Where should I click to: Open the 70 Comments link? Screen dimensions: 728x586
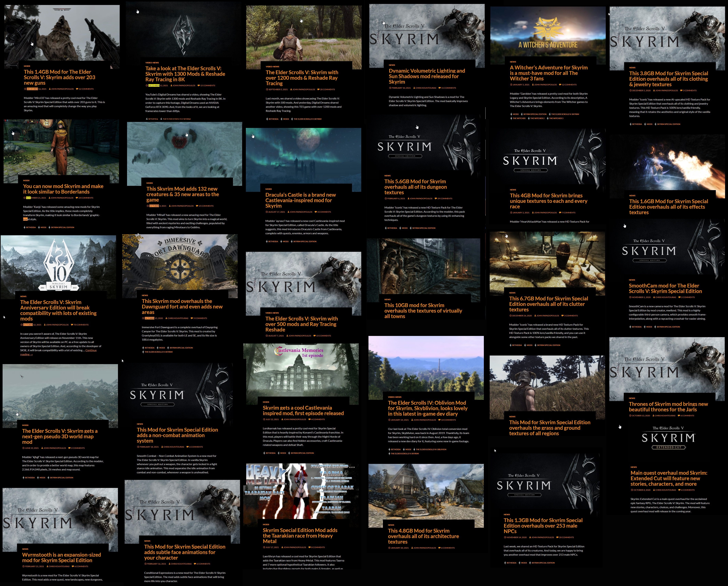pyautogui.click(x=80, y=325)
